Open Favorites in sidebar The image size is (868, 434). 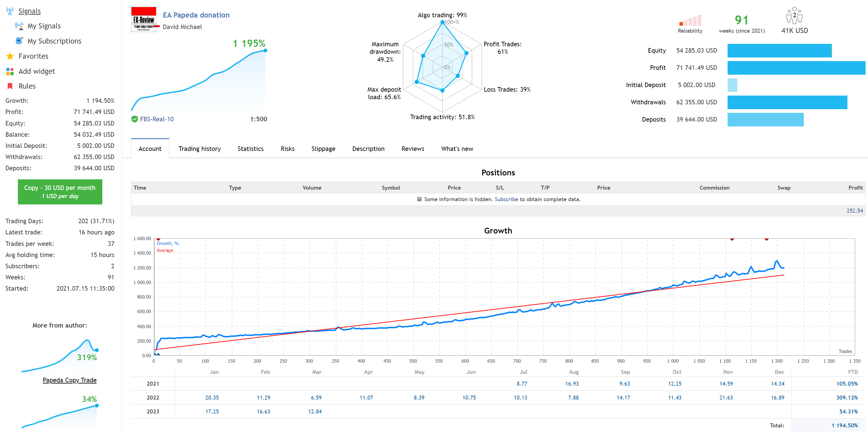pyautogui.click(x=33, y=56)
